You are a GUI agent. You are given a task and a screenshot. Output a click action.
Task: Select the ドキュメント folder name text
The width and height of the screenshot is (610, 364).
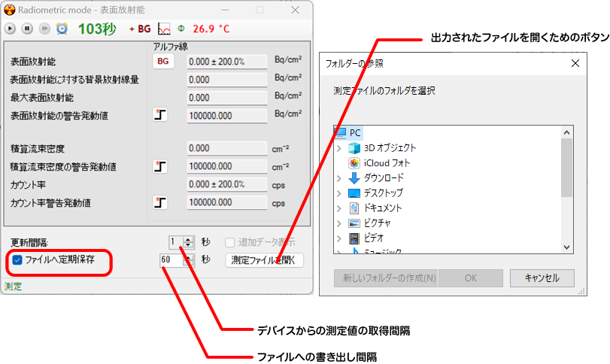(x=382, y=208)
